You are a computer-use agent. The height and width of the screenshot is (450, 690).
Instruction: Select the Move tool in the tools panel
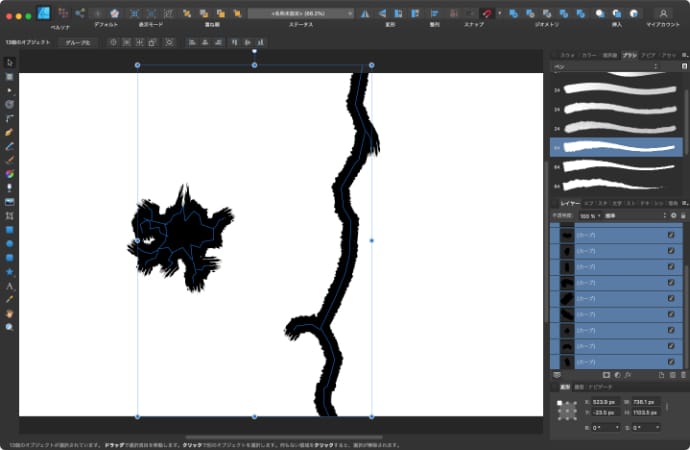pyautogui.click(x=9, y=62)
